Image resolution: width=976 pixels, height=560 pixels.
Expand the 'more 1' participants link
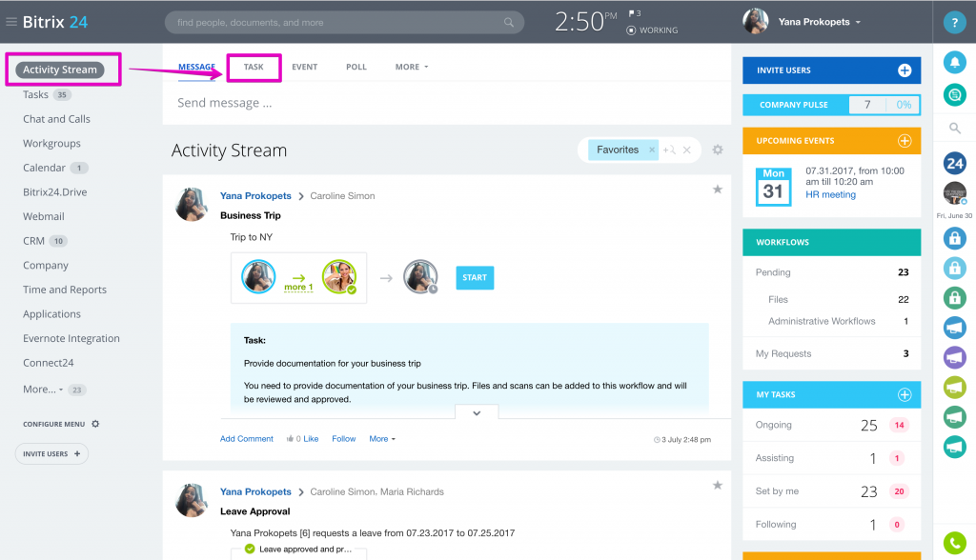(298, 287)
